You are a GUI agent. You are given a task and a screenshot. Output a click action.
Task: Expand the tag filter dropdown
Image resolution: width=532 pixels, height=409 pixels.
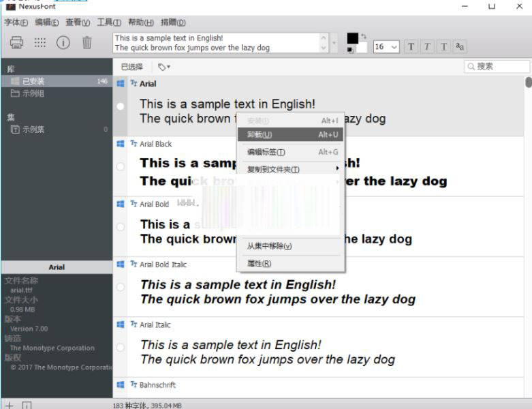click(x=164, y=67)
